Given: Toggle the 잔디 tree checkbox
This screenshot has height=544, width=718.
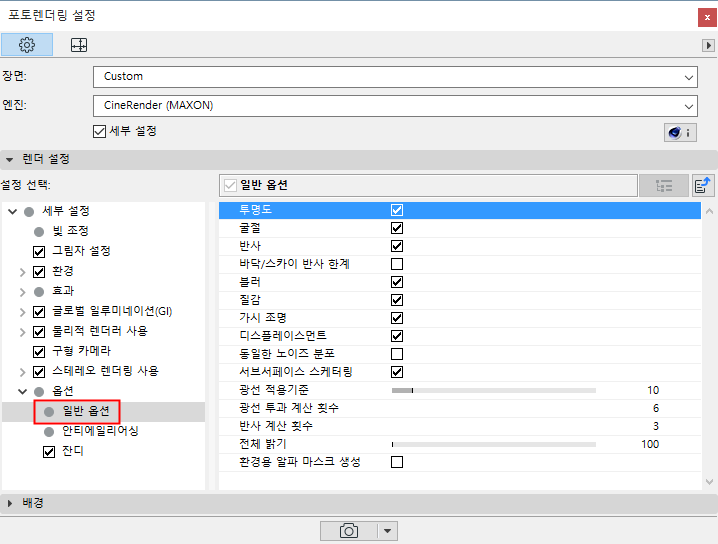Looking at the screenshot, I should click(x=49, y=452).
